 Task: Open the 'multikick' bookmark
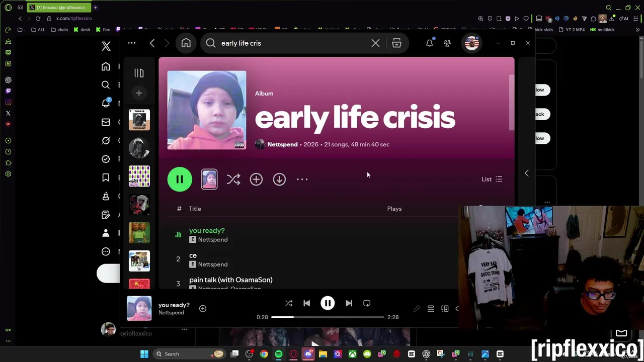click(603, 30)
